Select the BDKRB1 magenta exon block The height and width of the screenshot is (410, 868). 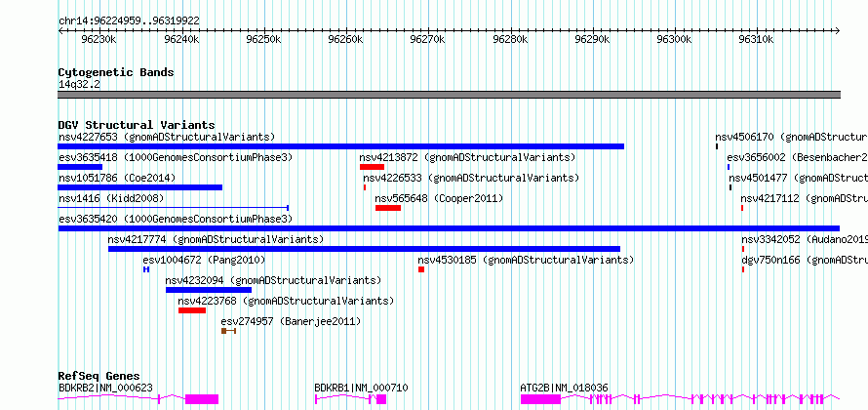[381, 399]
